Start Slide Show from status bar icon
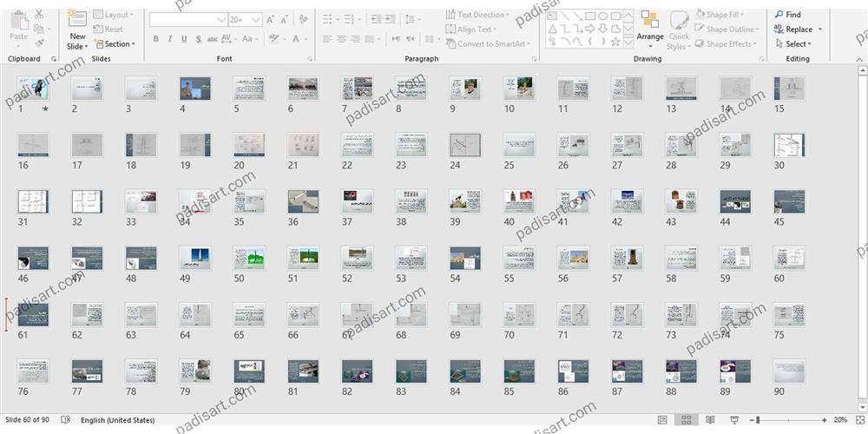Screen dimensions: 868x434 pyautogui.click(x=734, y=420)
